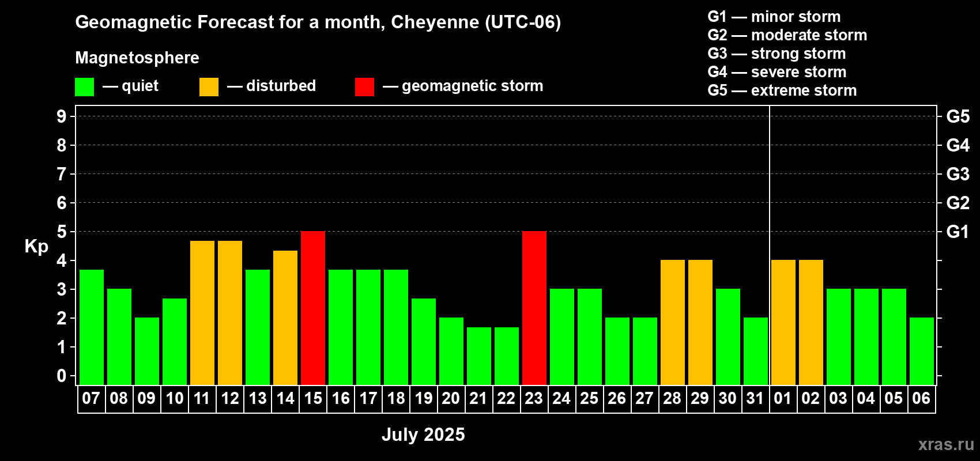Click the G1 right axis label
Image resolution: width=980 pixels, height=461 pixels.
pos(958,232)
